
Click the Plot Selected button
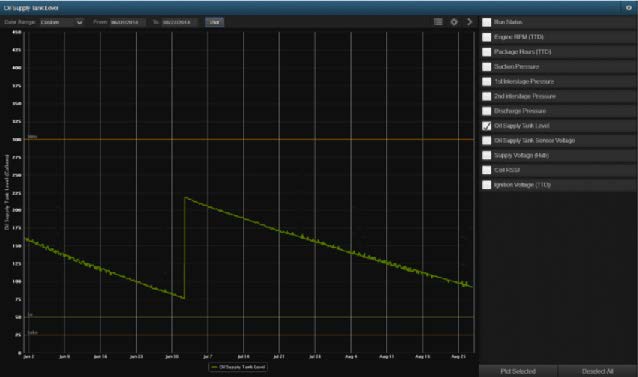518,371
